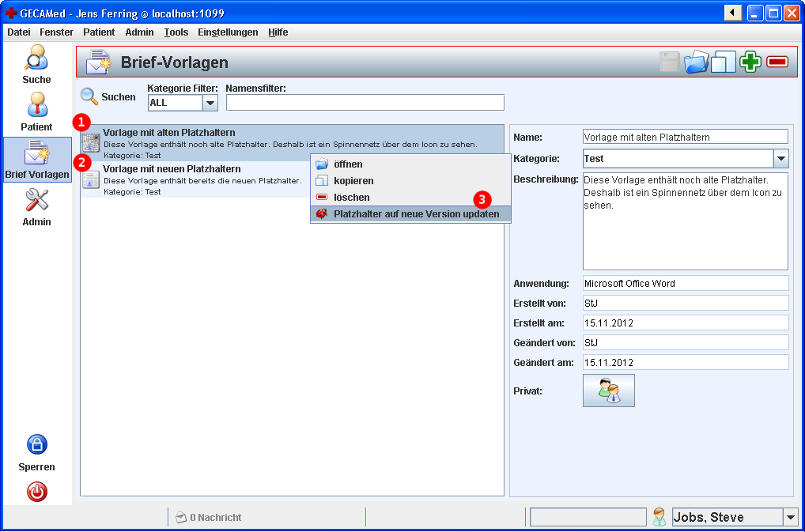Click into the Namensfilter text field
Image resolution: width=805 pixels, height=532 pixels.
click(365, 103)
